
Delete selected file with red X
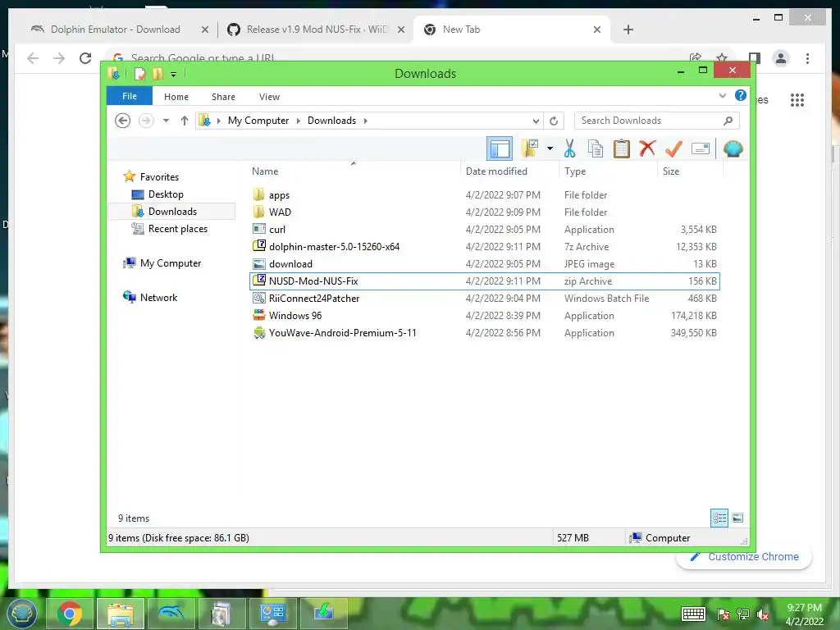click(647, 148)
